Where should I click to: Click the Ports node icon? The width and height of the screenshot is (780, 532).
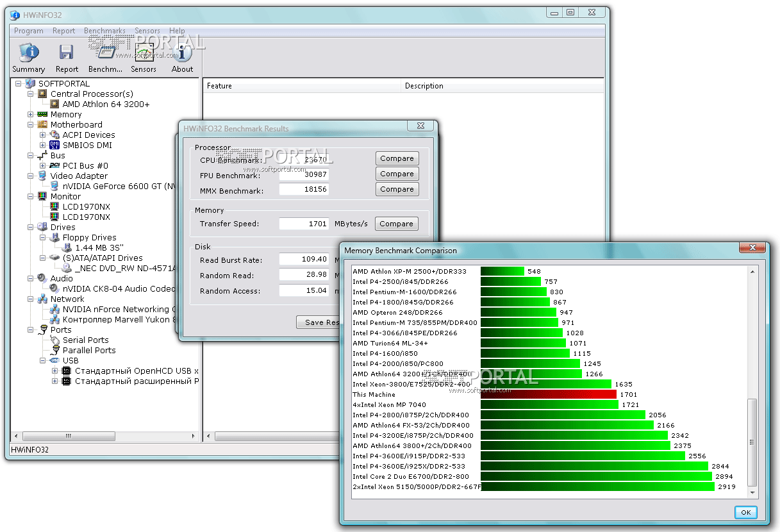click(42, 329)
